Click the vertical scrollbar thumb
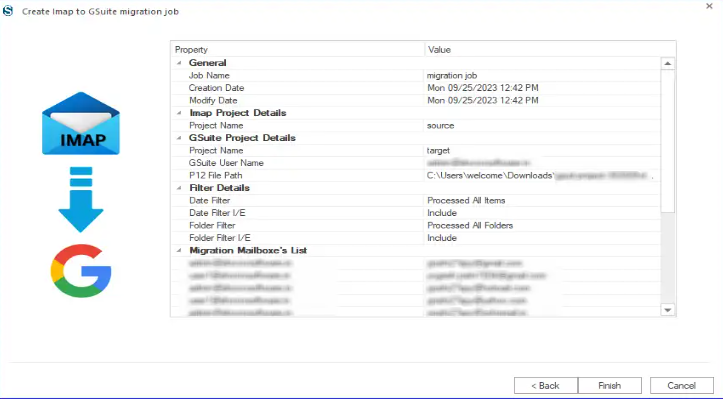Viewport: 723px width, 401px height. coord(667,142)
